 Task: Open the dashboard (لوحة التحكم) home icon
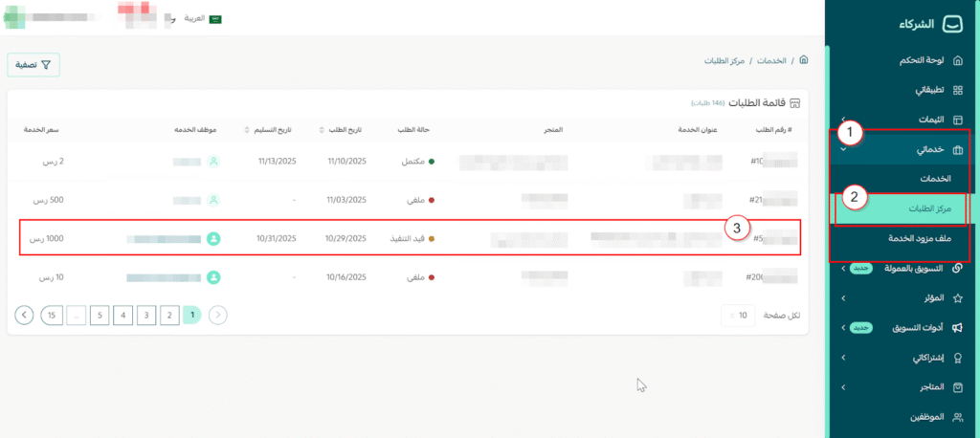tap(957, 60)
